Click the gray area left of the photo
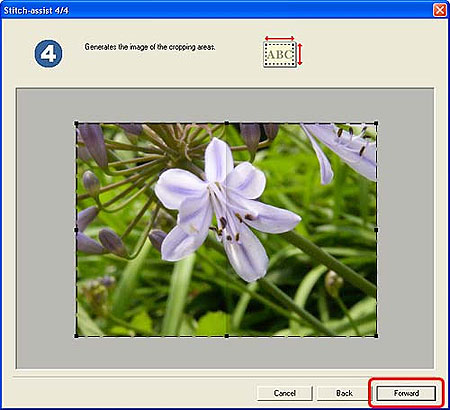Screen dimensions: 450x410 coord(46,229)
